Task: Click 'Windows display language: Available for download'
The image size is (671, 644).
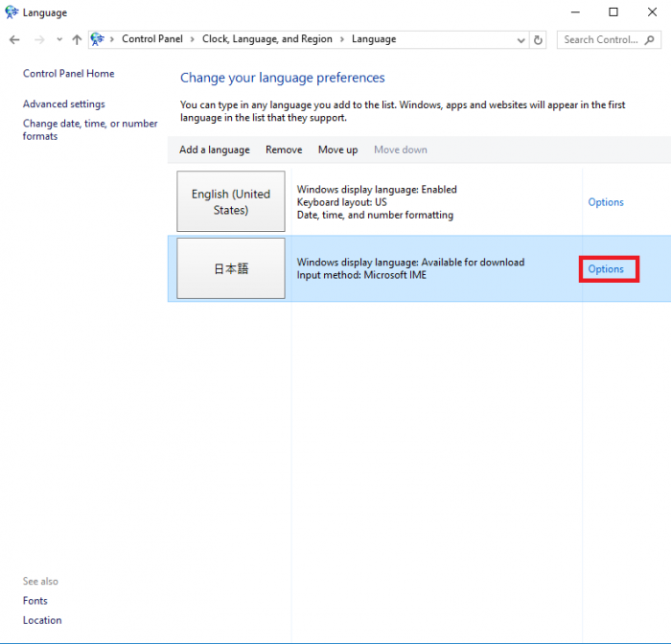Action: 410,262
